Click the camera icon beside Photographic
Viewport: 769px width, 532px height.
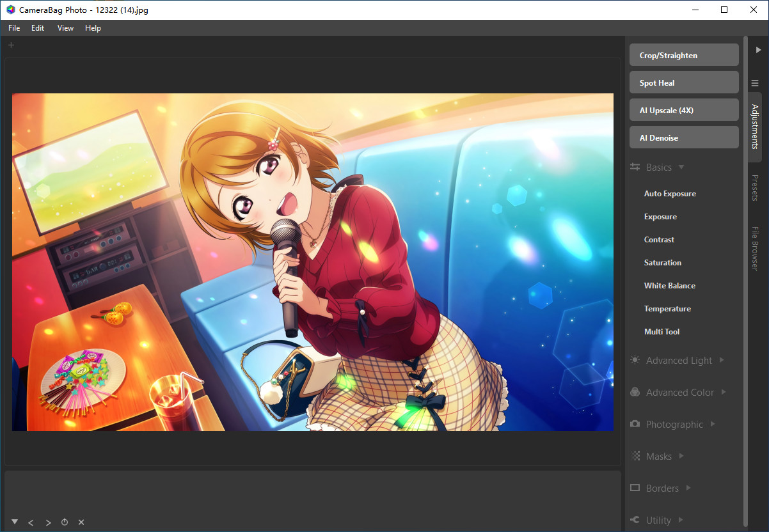635,424
